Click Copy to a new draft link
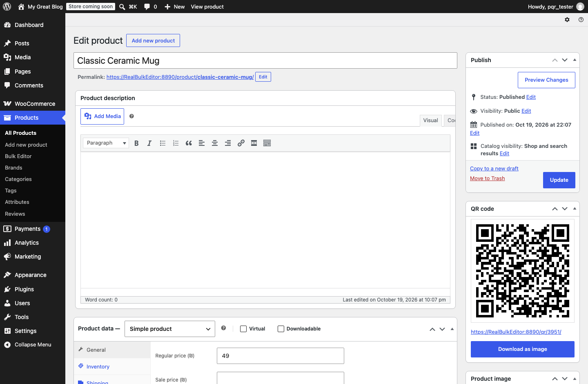588x384 pixels. 494,169
